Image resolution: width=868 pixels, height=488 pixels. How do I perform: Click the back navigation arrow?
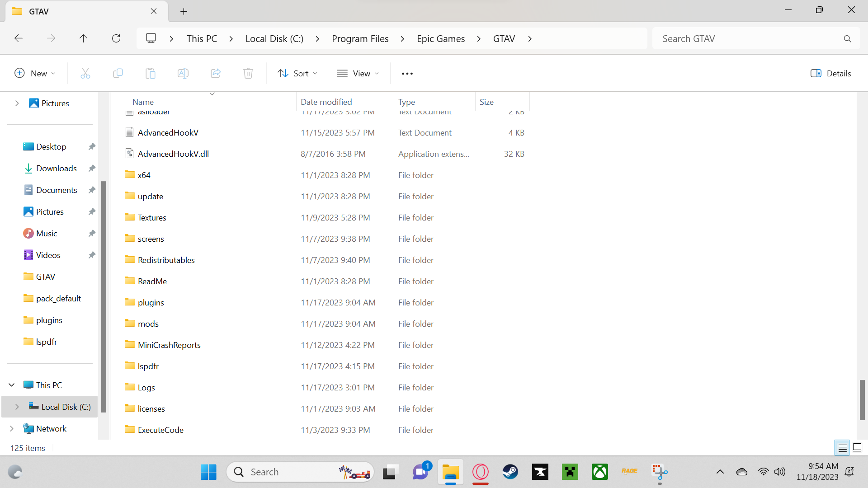point(19,38)
